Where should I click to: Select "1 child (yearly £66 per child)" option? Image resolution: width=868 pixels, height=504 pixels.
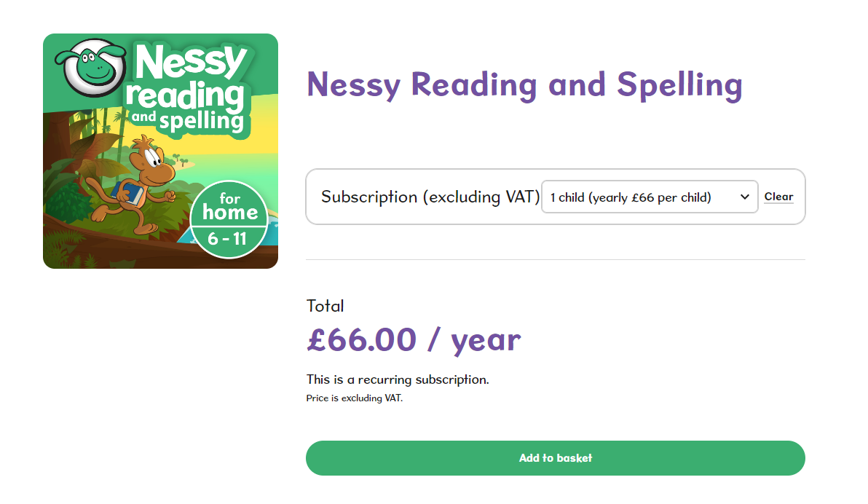tap(641, 196)
